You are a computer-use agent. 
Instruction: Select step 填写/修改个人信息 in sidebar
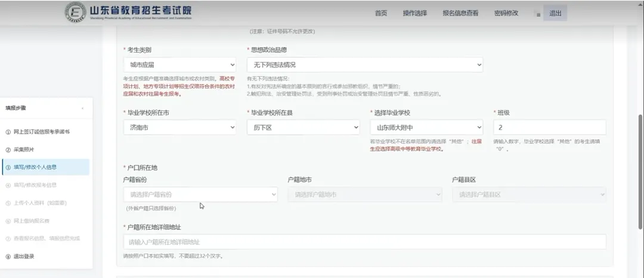[45, 167]
